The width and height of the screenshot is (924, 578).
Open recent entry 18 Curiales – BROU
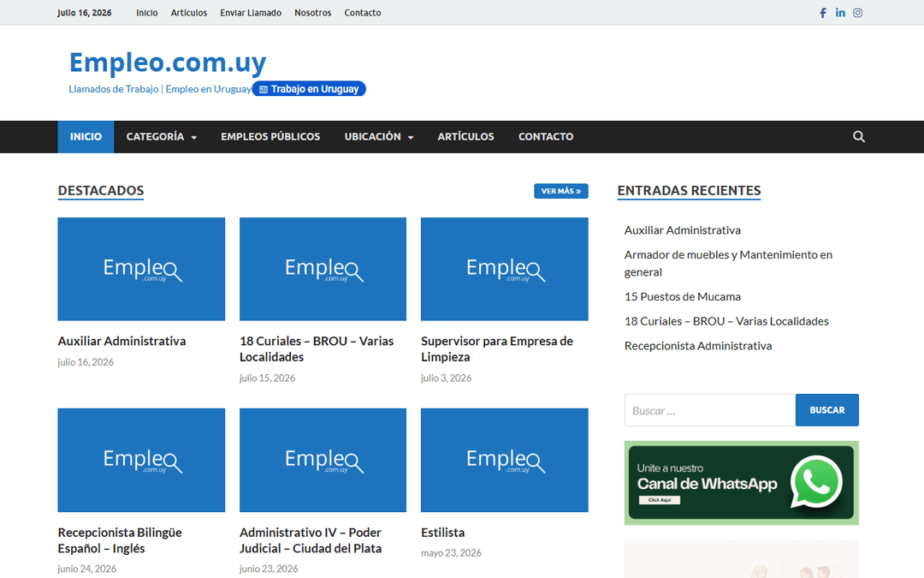(726, 321)
